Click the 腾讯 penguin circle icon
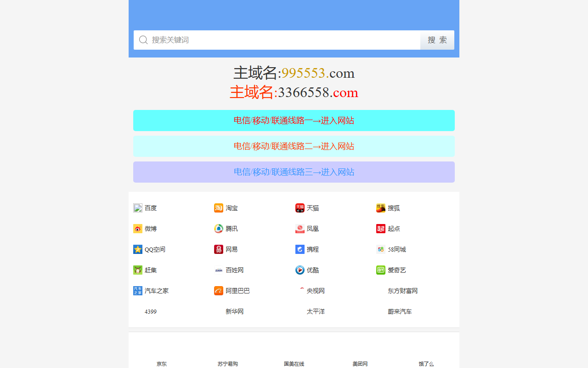Image resolution: width=588 pixels, height=368 pixels. click(x=219, y=229)
